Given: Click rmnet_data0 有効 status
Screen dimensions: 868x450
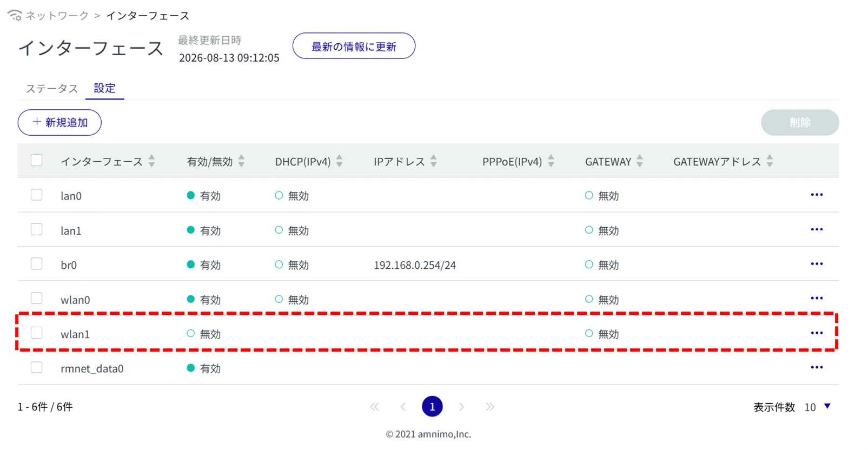Looking at the screenshot, I should click(204, 368).
